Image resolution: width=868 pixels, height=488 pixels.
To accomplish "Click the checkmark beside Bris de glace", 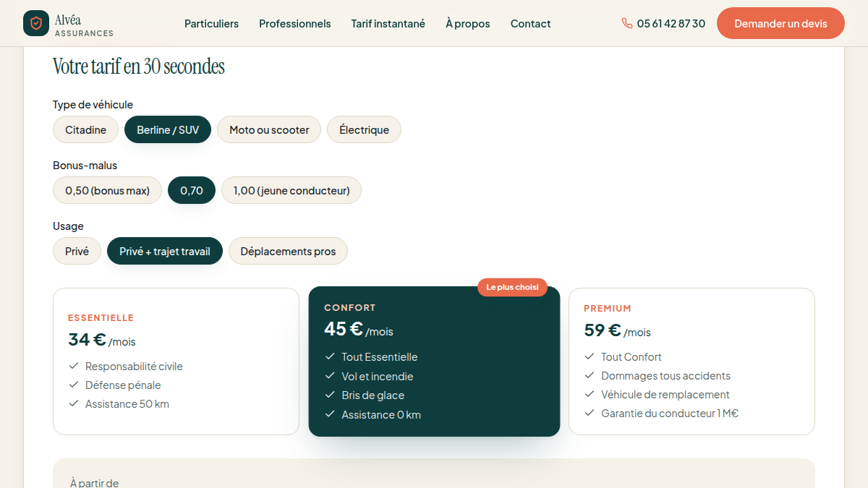I will tap(330, 395).
